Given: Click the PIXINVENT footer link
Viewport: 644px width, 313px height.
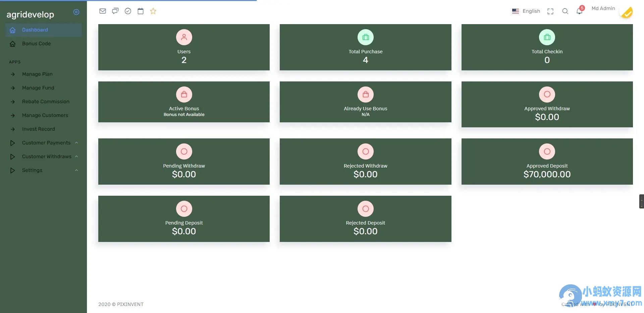Looking at the screenshot, I should tap(130, 304).
